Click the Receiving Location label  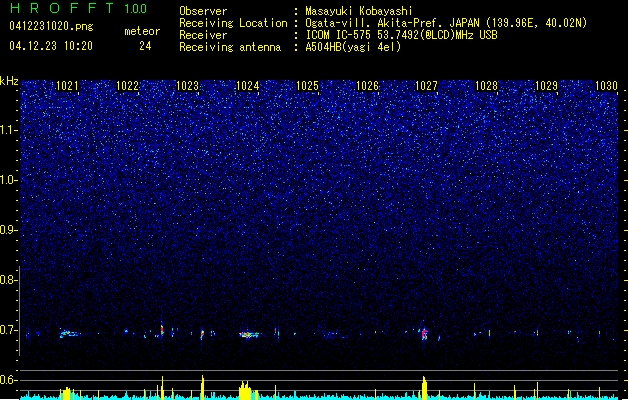pos(233,23)
